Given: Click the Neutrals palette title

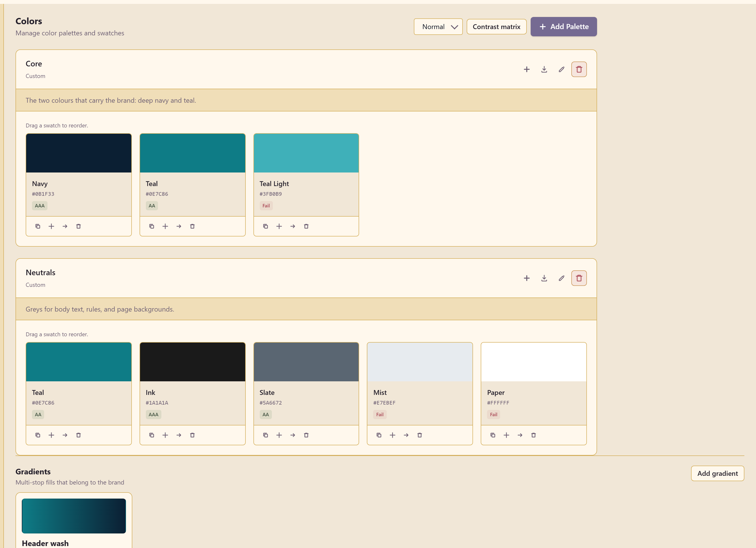Looking at the screenshot, I should coord(41,273).
